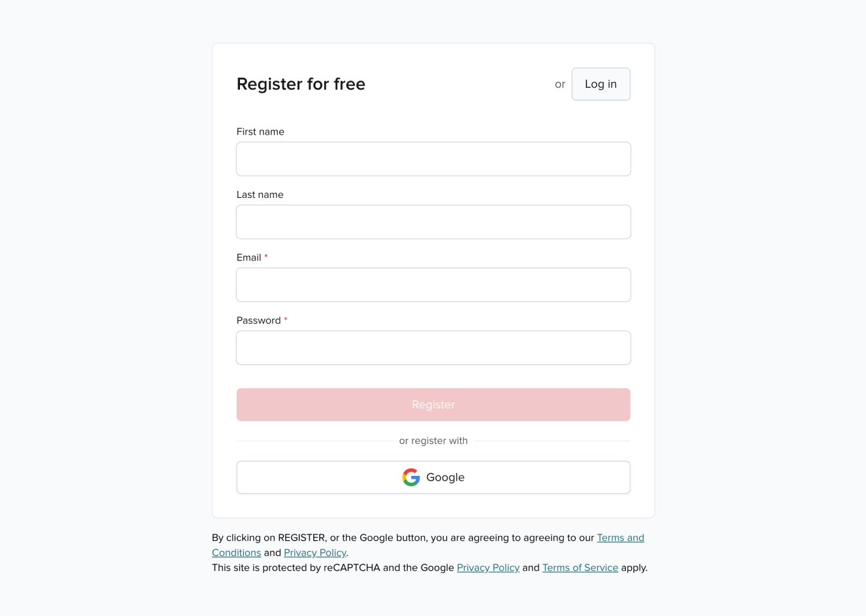Open the first Privacy Policy link
This screenshot has height=616, width=866.
315,552
